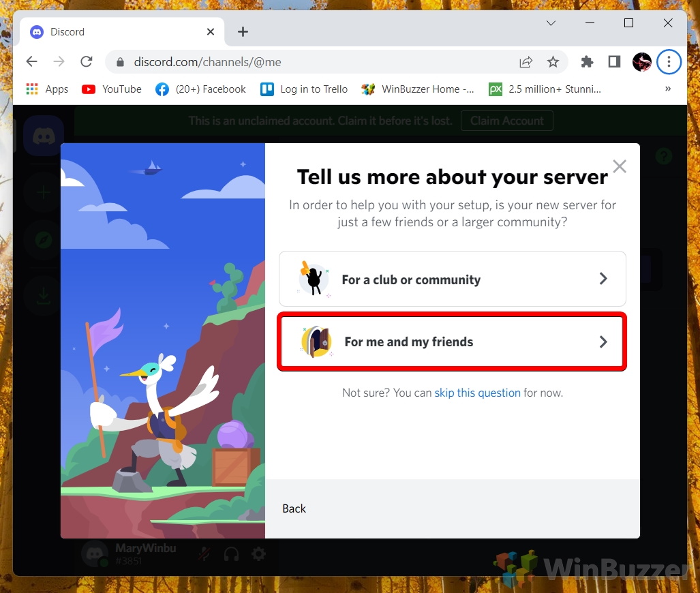The image size is (700, 593).
Task: Open the YouTube bookmark
Action: click(112, 89)
